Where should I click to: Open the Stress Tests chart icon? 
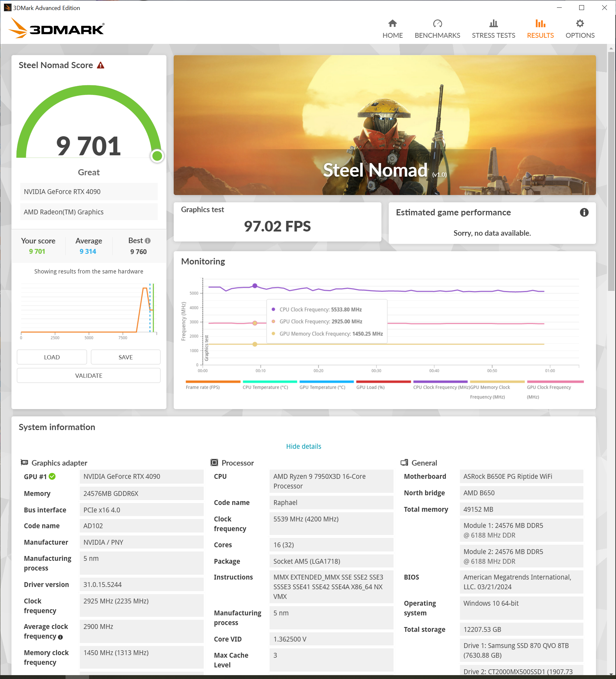pos(493,23)
